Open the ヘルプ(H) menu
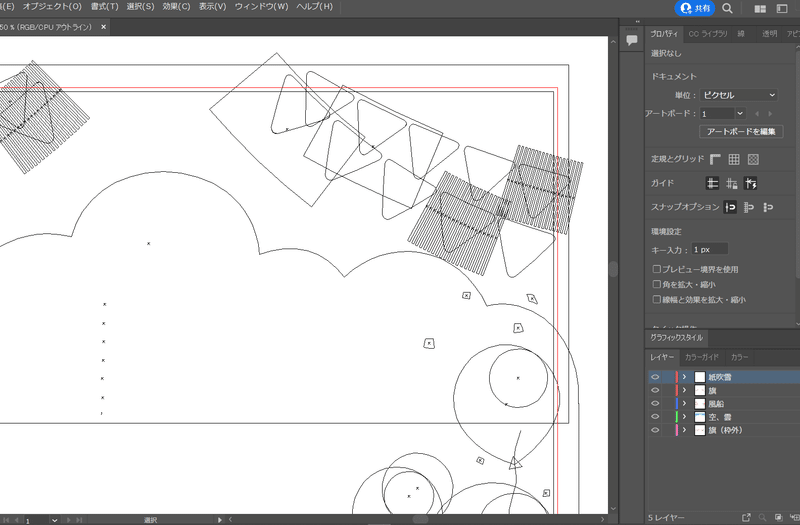Viewport: 800px width, 525px height. pyautogui.click(x=315, y=7)
